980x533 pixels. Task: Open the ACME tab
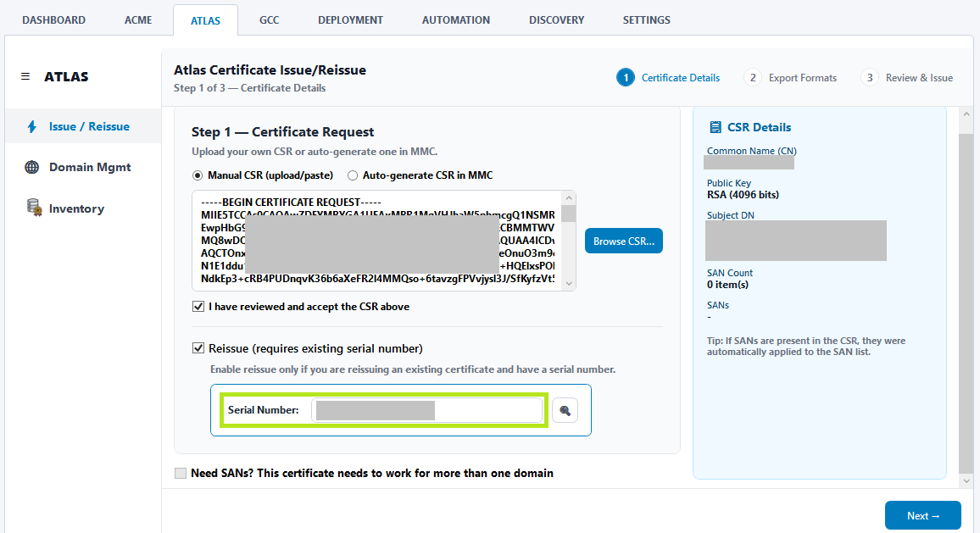[138, 20]
